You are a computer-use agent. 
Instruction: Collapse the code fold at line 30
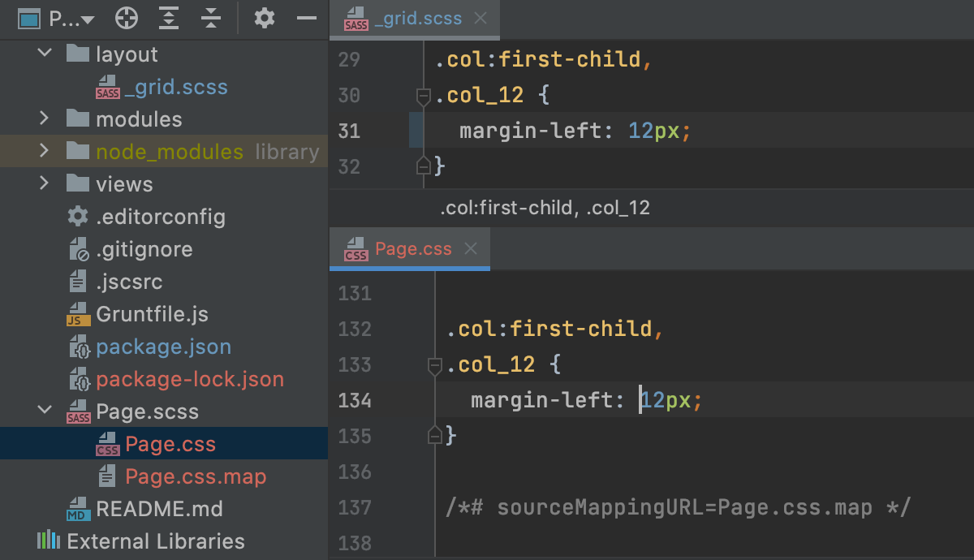point(423,95)
